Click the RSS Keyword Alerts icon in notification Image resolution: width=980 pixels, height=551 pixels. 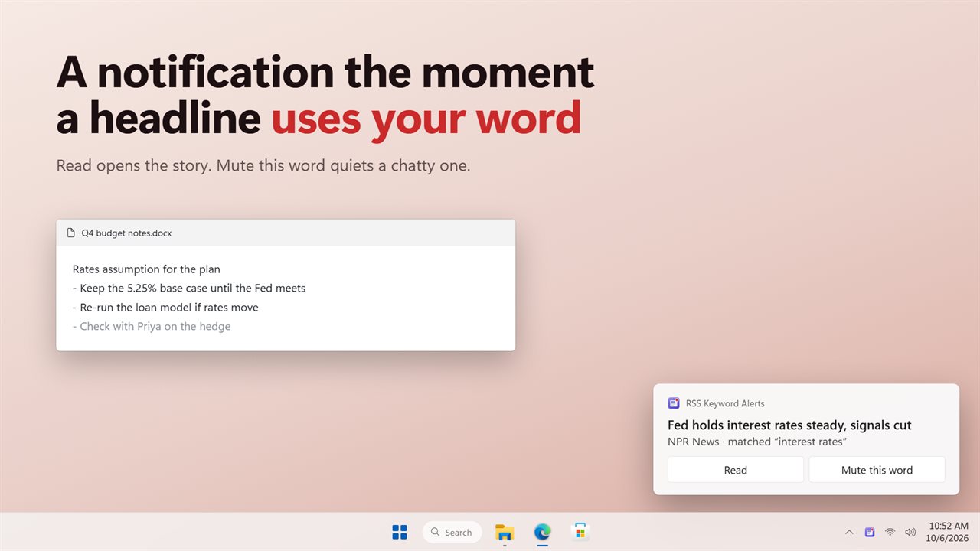[x=674, y=403]
